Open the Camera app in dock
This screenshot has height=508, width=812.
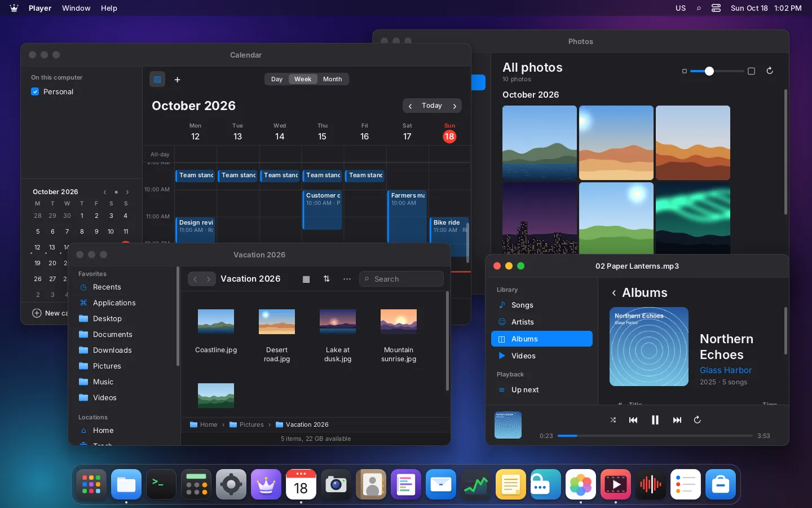pos(336,484)
